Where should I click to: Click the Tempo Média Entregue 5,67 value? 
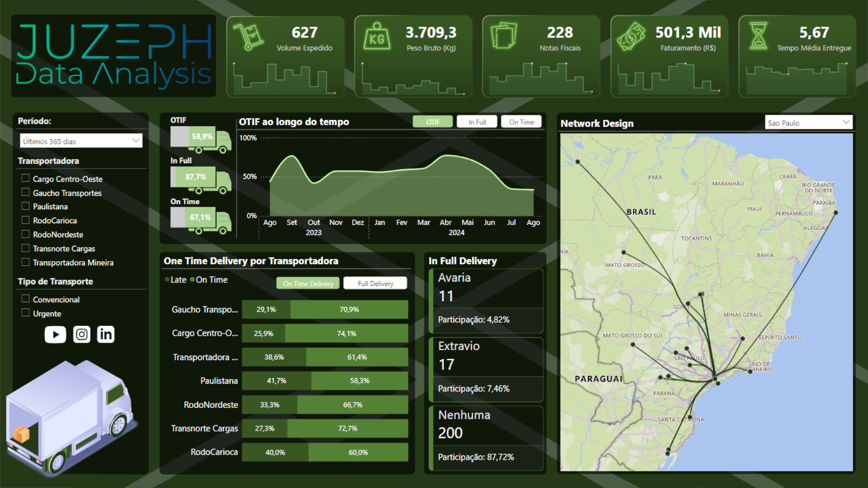(x=814, y=33)
